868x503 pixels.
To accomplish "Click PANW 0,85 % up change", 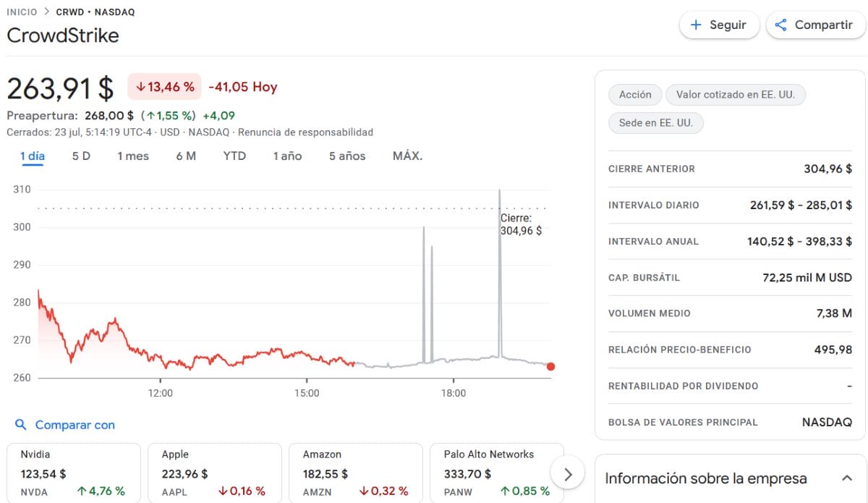I will [524, 491].
